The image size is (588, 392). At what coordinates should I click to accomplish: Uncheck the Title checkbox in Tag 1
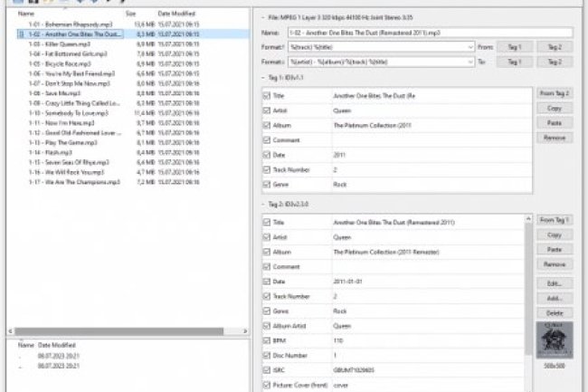266,94
